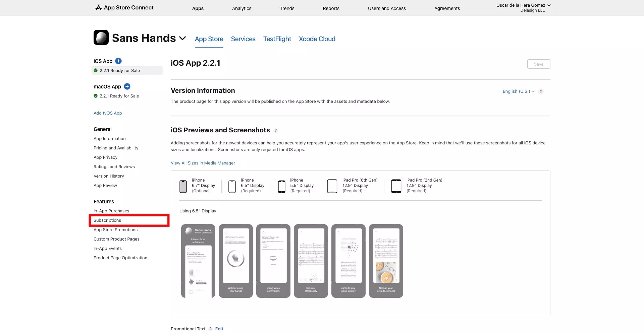Select the 'Upload your own documents' screenshot
644x334 pixels.
[386, 261]
